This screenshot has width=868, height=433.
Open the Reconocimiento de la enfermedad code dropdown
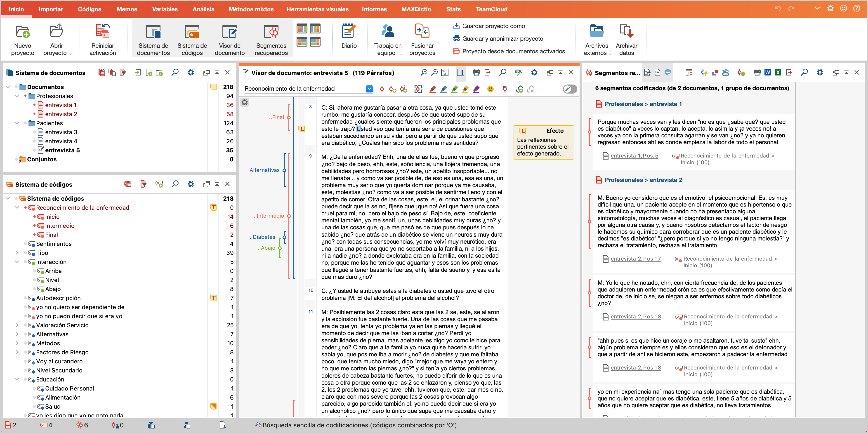click(369, 89)
